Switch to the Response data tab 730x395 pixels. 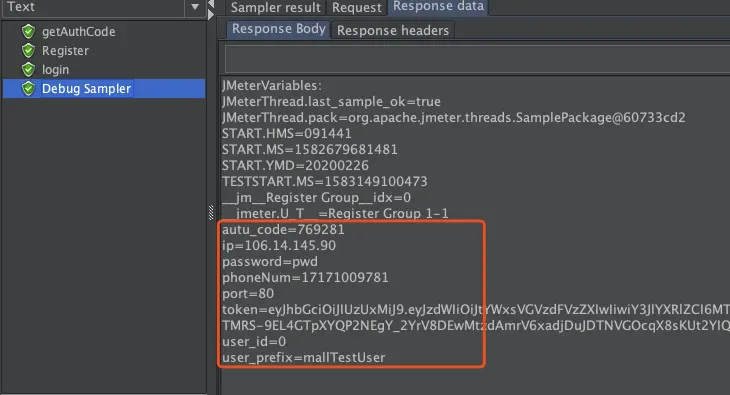point(438,7)
